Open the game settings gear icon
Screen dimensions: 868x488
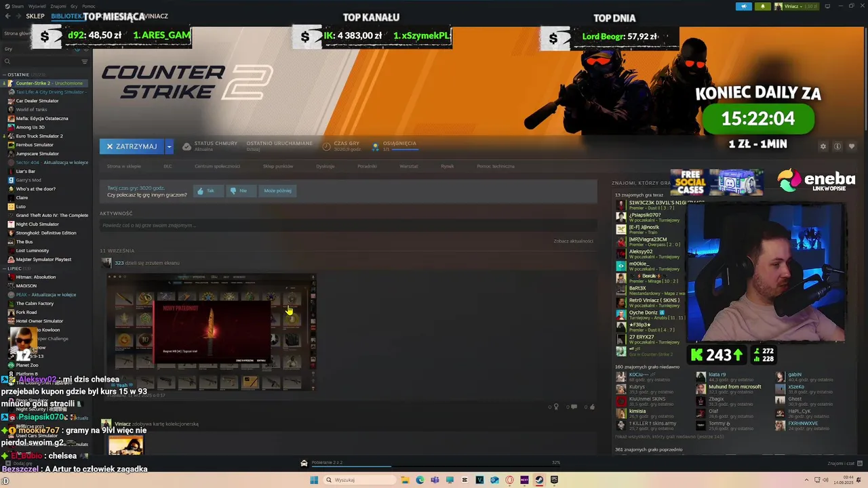point(823,146)
